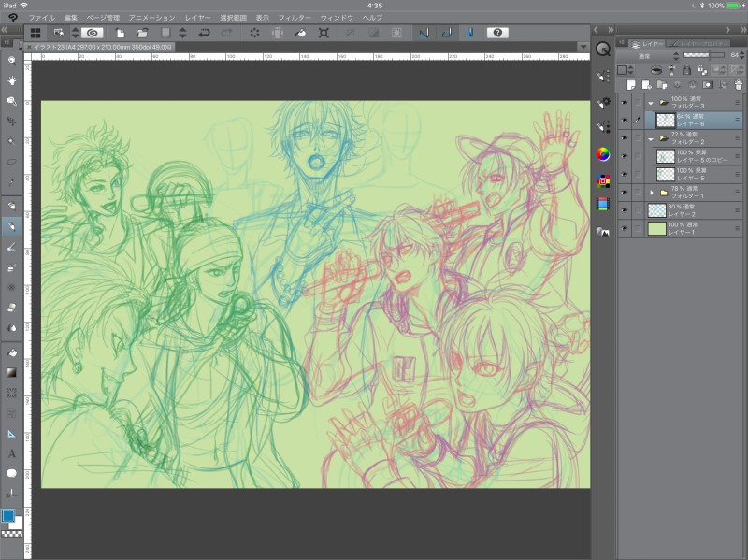Select the レイヤー 5 thumbnail
Image resolution: width=748 pixels, height=560 pixels.
pos(665,174)
